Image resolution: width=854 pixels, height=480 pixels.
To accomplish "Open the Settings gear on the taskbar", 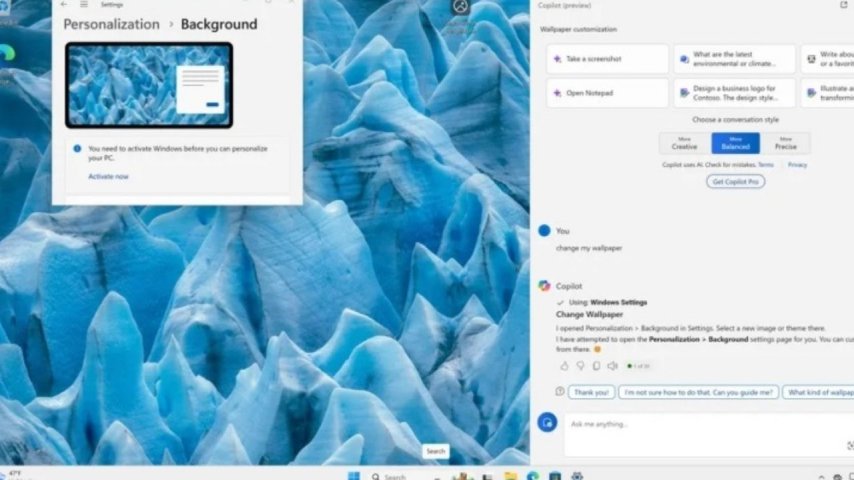I will (x=577, y=476).
